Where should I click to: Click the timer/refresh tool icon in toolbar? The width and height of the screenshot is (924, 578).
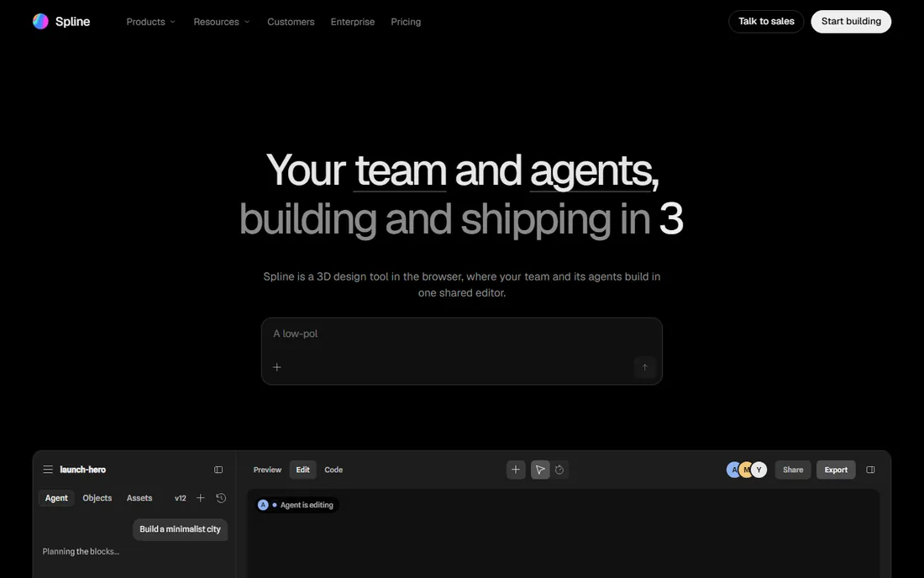[559, 470]
